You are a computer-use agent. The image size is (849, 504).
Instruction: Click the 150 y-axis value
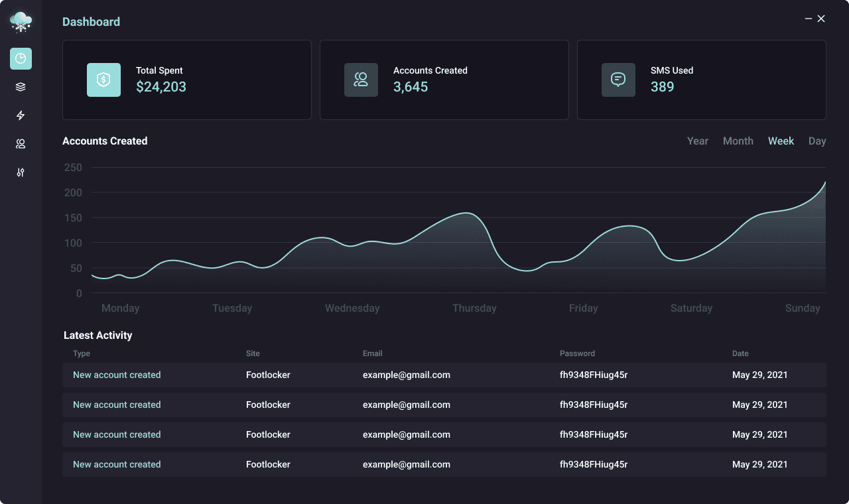coord(73,218)
